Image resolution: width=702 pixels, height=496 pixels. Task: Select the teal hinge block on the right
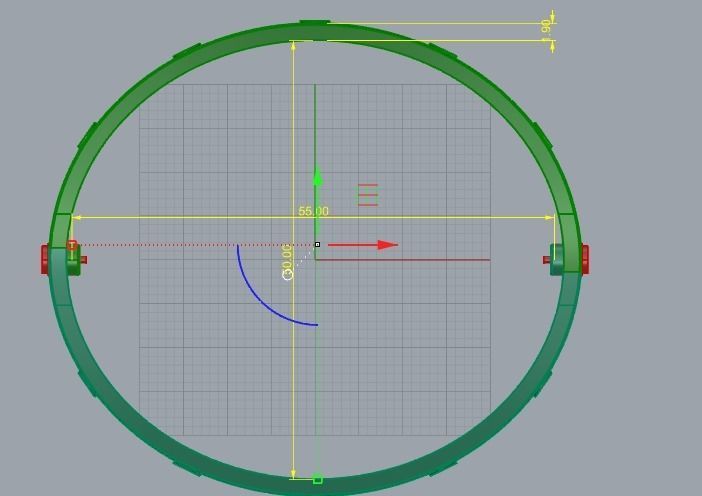pos(556,260)
